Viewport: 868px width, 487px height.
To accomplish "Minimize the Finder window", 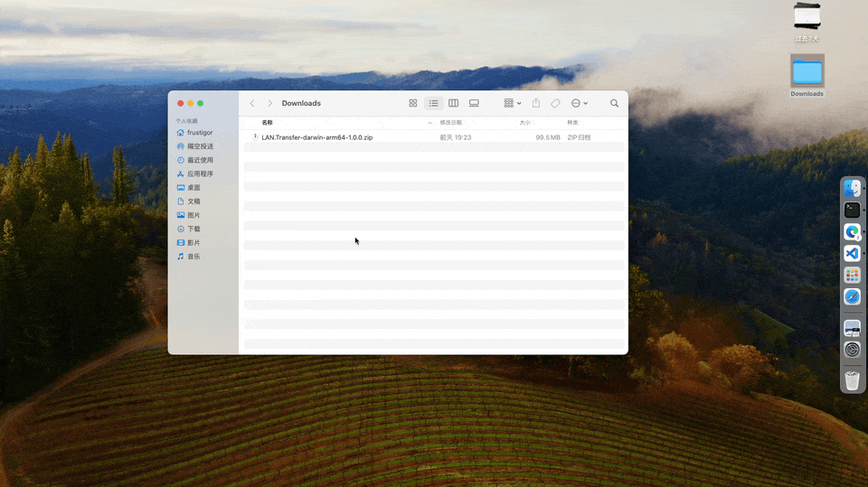I will coord(191,104).
